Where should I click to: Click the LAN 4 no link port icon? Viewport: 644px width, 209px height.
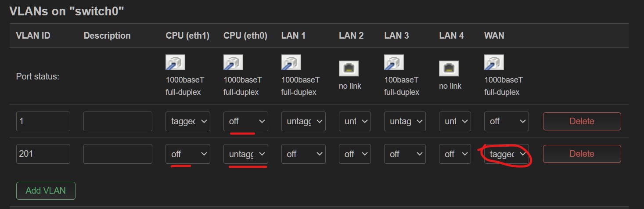(x=449, y=68)
